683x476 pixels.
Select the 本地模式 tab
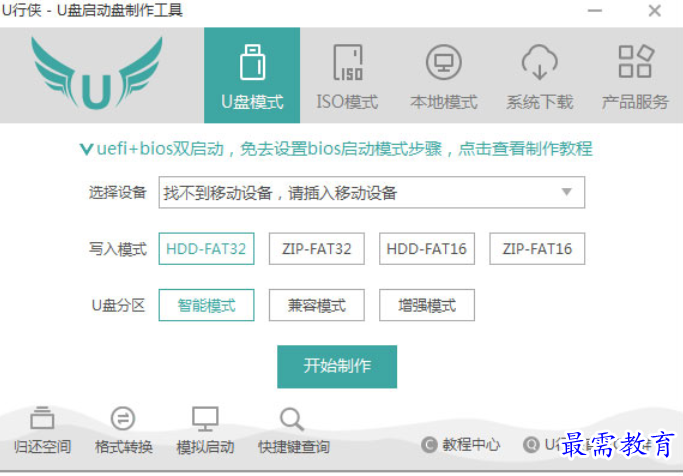tap(443, 75)
